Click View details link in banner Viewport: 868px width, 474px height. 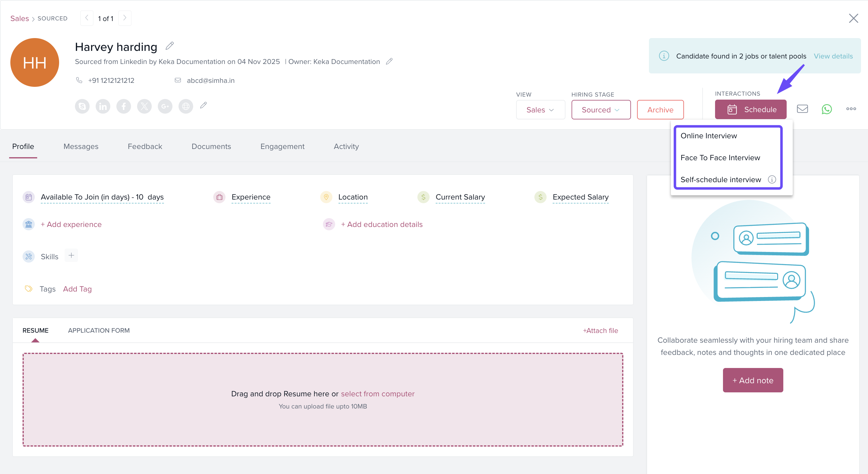[833, 56]
